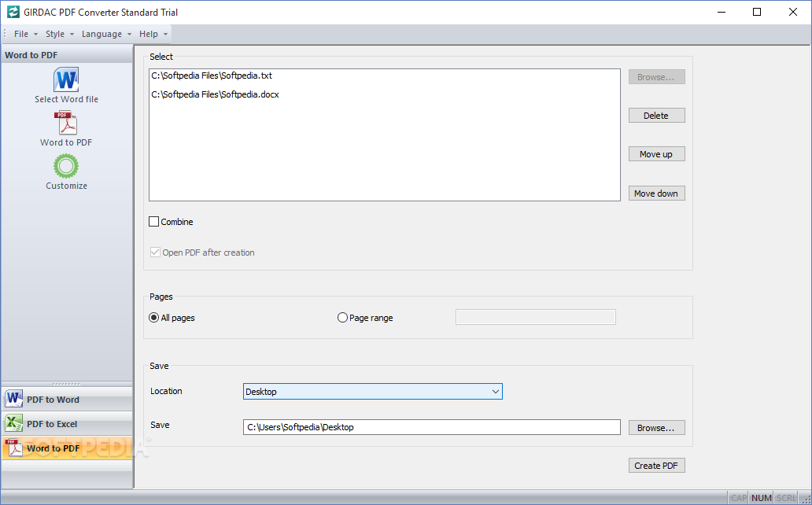Image resolution: width=812 pixels, height=505 pixels.
Task: Click the Move up button
Action: click(x=657, y=154)
